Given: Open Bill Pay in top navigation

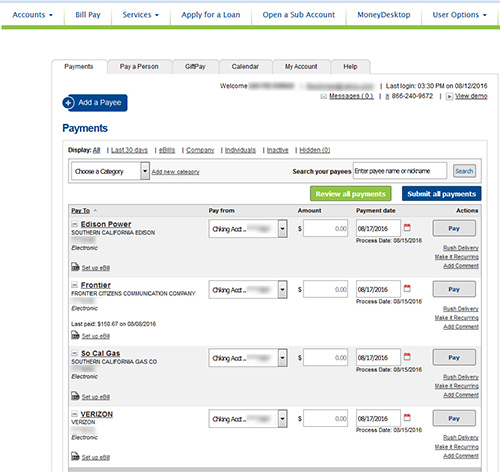Looking at the screenshot, I should tap(88, 15).
